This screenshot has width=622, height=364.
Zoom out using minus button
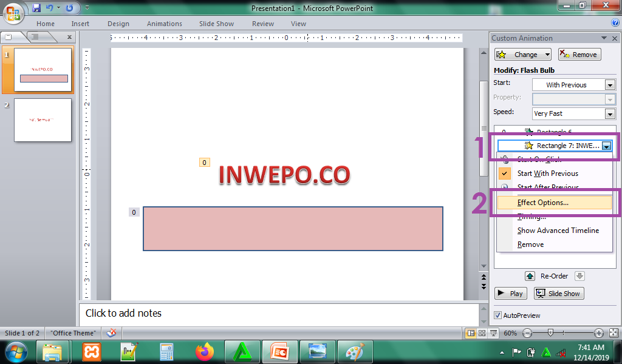tap(527, 333)
